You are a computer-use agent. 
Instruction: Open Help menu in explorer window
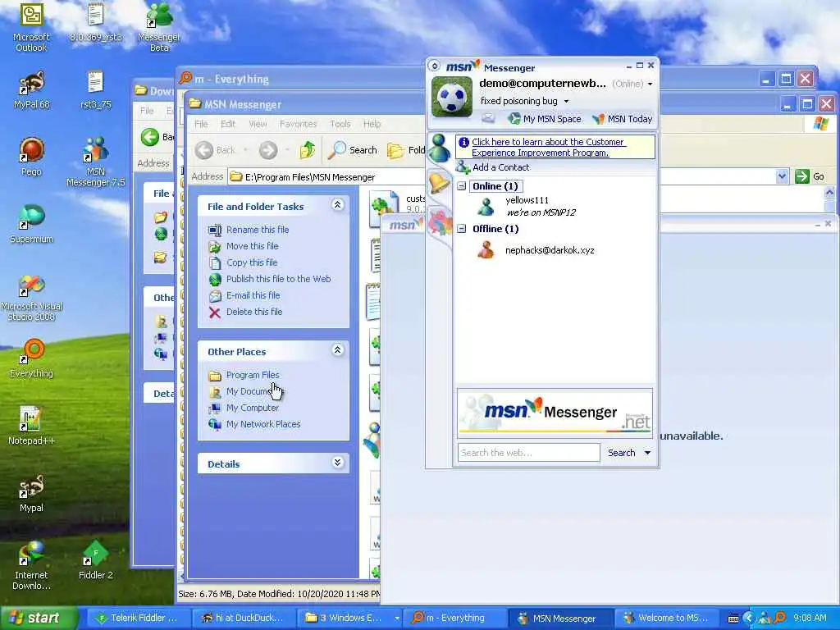coord(372,124)
